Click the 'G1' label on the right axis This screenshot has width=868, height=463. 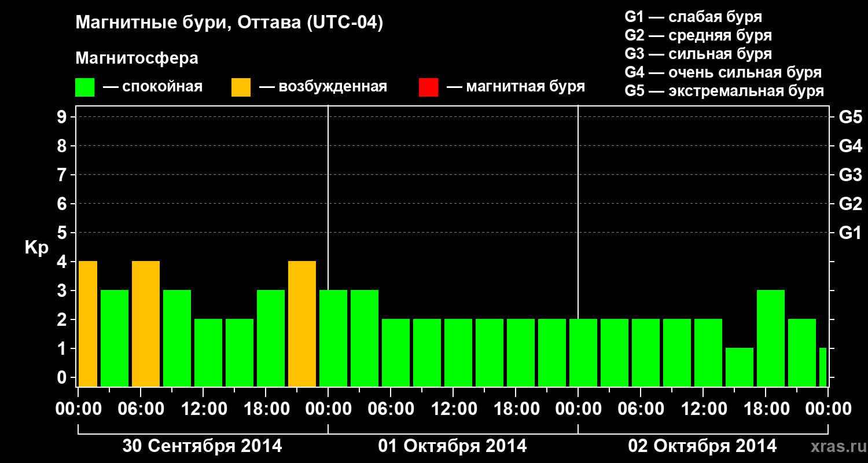pyautogui.click(x=850, y=233)
